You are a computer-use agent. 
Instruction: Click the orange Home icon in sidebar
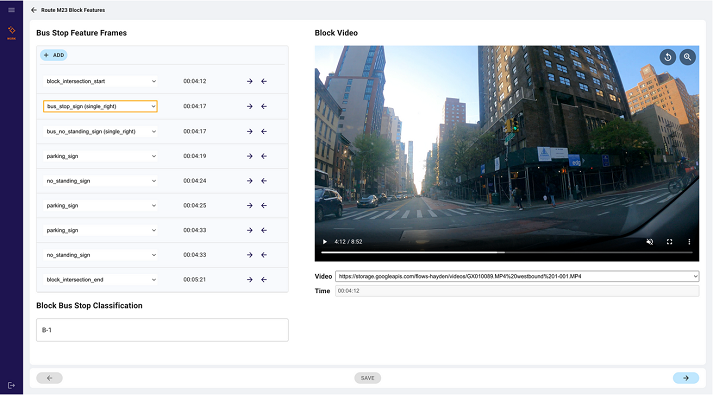click(x=11, y=32)
